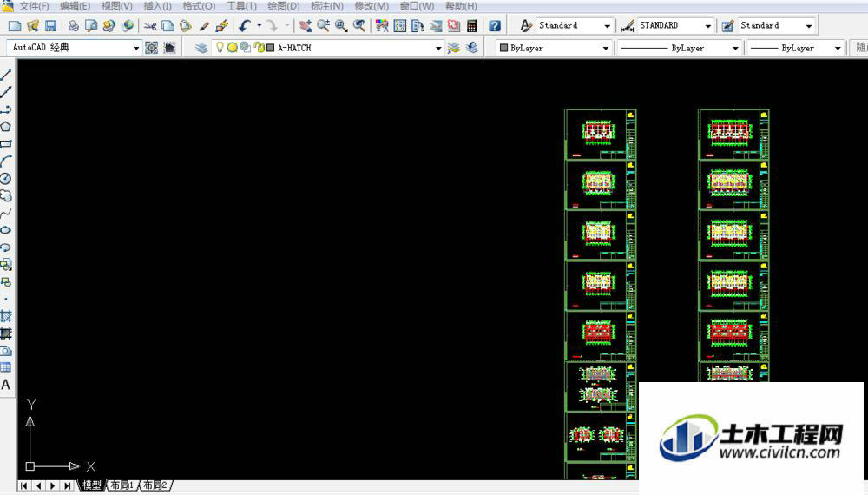Open the 帮助(H) menu
The height and width of the screenshot is (495, 868).
point(461,6)
